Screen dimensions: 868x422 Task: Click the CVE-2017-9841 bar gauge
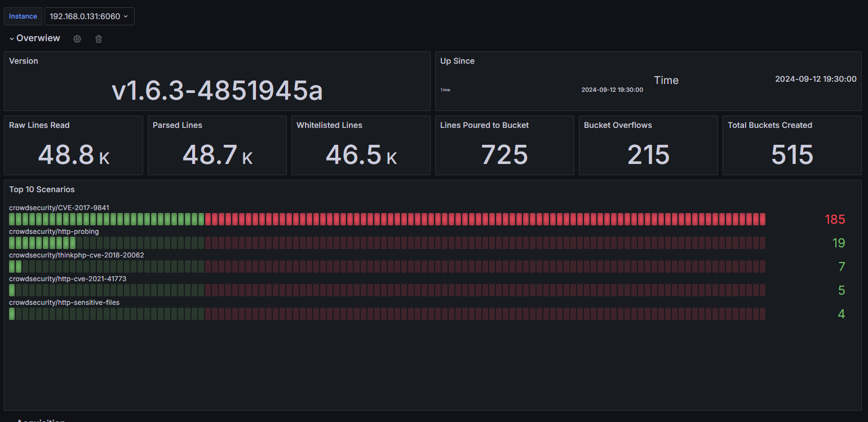coord(387,219)
